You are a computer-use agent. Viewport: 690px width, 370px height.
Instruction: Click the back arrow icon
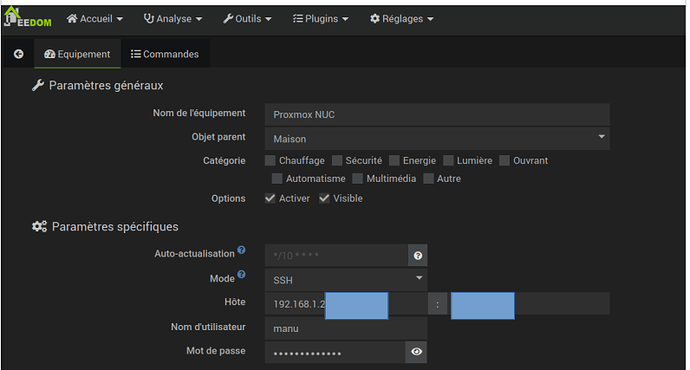tap(18, 54)
